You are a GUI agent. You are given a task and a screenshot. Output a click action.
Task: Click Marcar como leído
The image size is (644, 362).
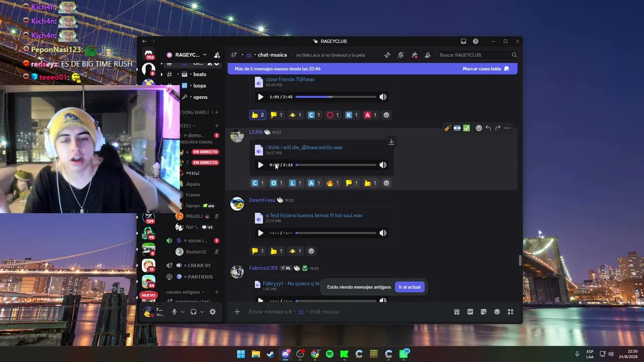[x=486, y=69]
